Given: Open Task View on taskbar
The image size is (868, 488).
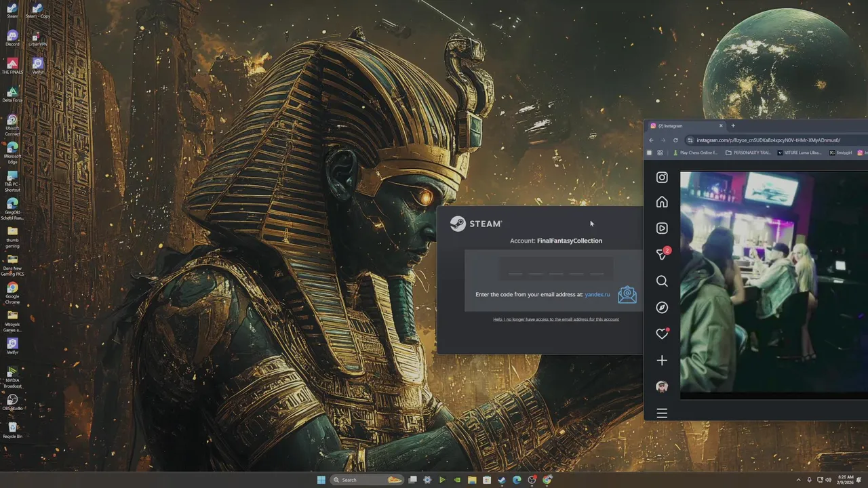Looking at the screenshot, I should [412, 480].
